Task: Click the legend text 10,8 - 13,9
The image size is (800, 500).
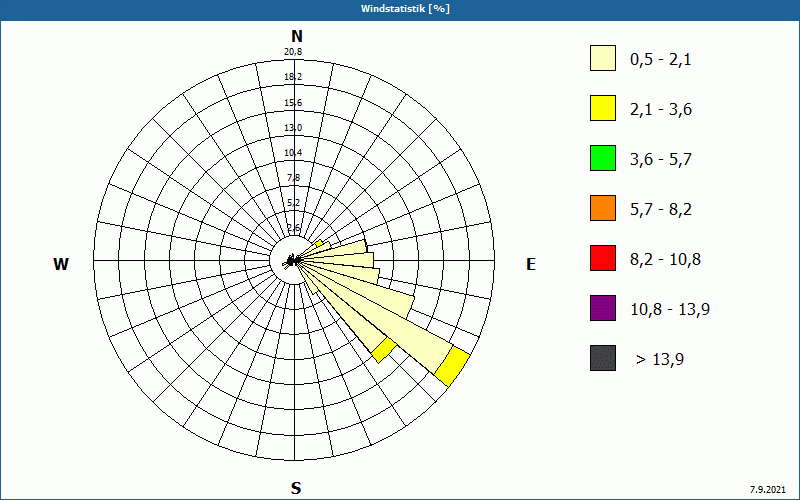Action: [x=670, y=310]
